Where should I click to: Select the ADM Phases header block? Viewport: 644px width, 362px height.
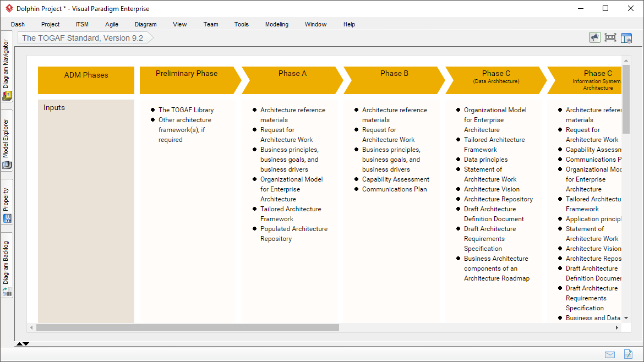(86, 80)
